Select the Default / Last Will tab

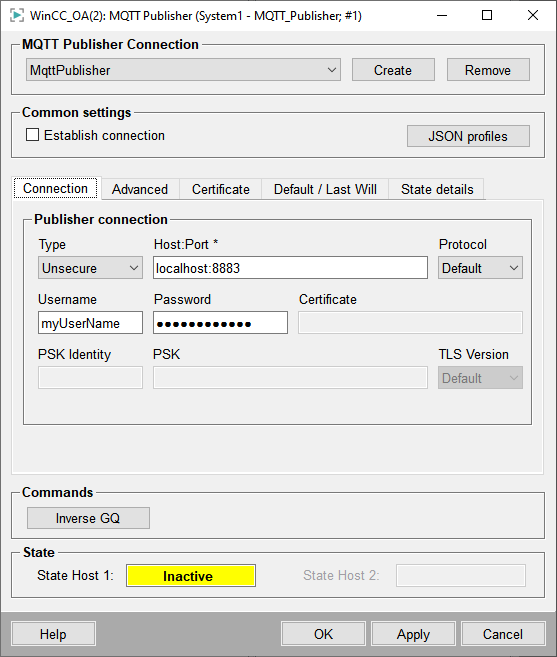point(325,189)
